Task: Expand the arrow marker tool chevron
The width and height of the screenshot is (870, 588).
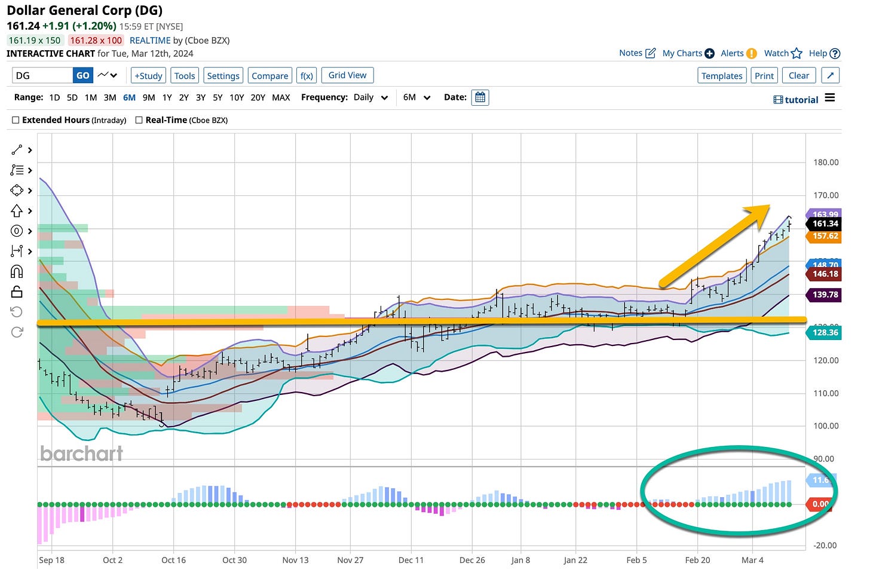Action: (30, 211)
